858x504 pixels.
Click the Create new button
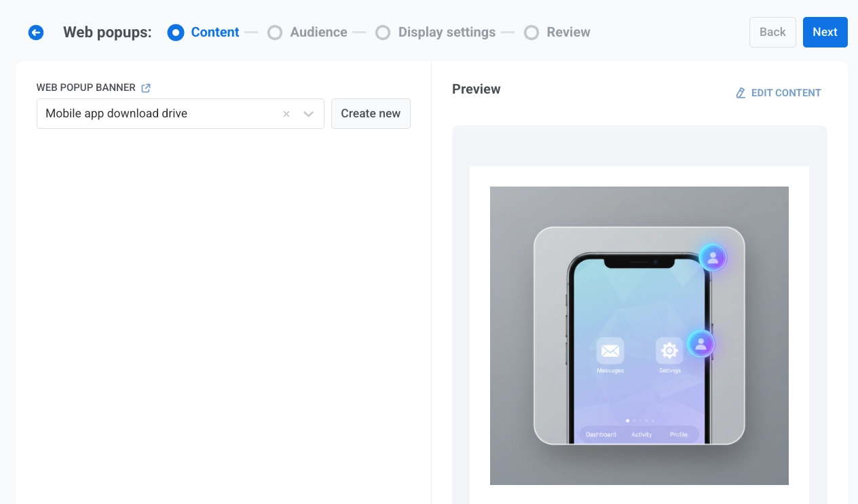click(371, 113)
